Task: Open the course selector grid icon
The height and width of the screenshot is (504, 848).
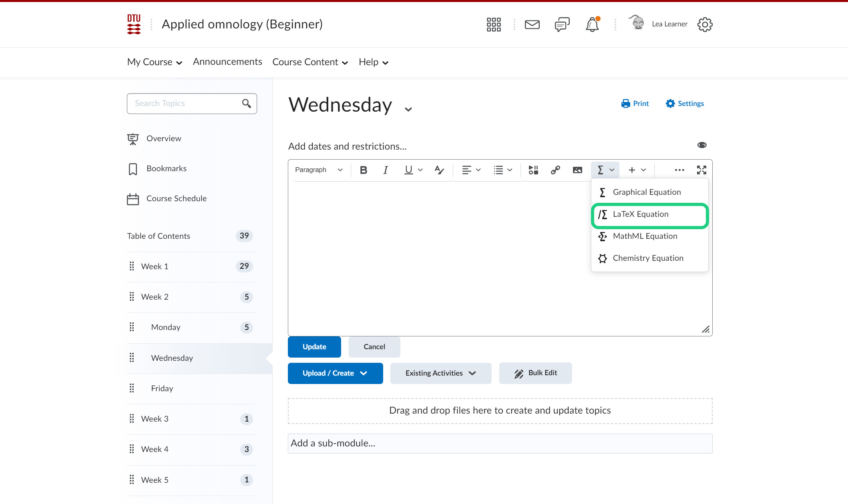Action: tap(494, 24)
